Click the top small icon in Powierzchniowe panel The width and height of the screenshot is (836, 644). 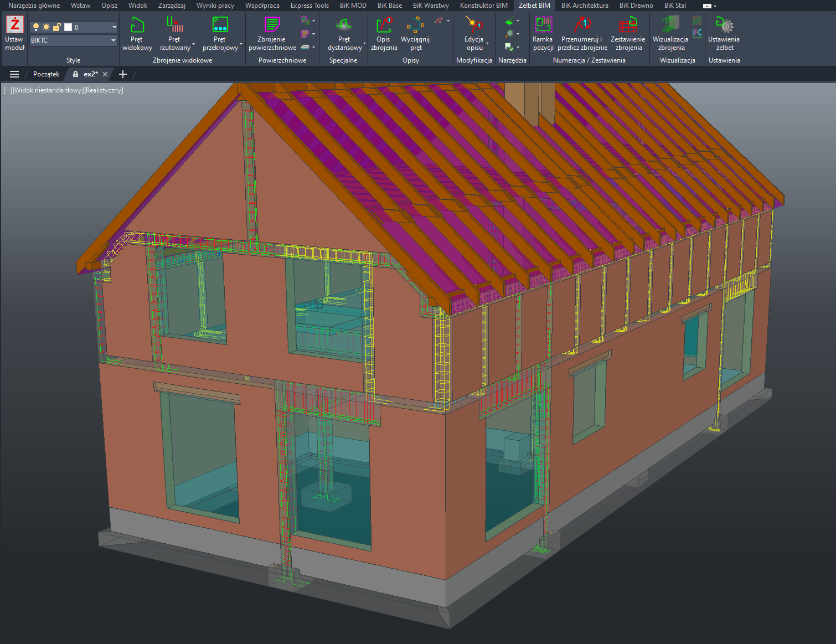[305, 20]
